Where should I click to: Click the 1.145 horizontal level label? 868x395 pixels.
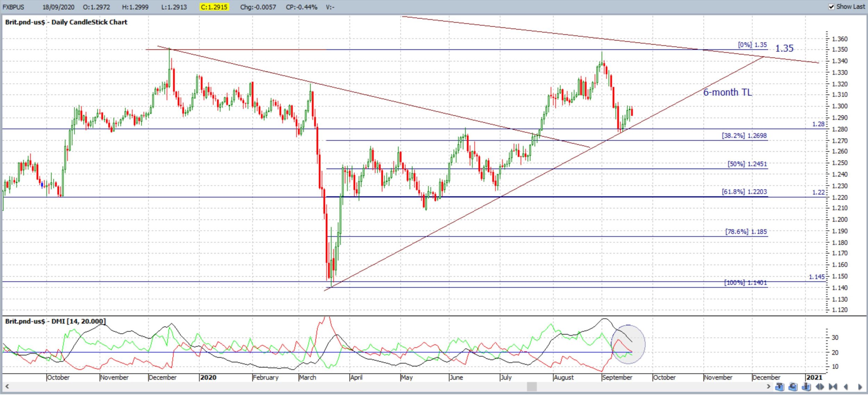[x=817, y=277]
